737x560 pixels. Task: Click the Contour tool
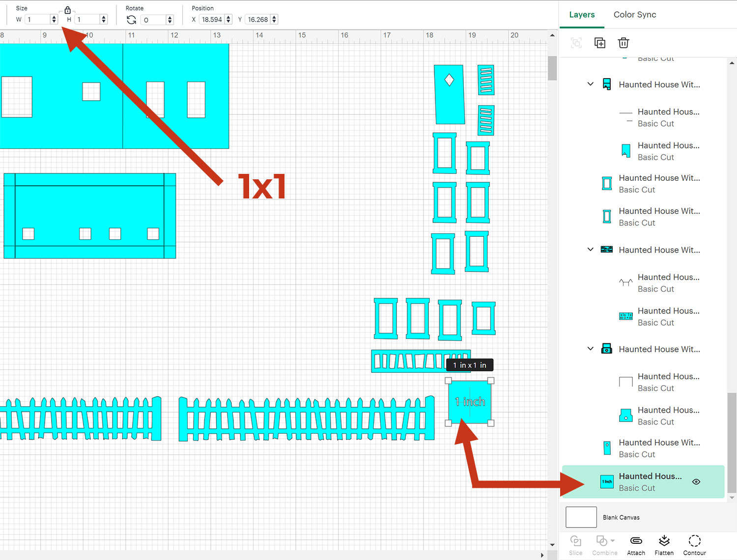pos(694,545)
